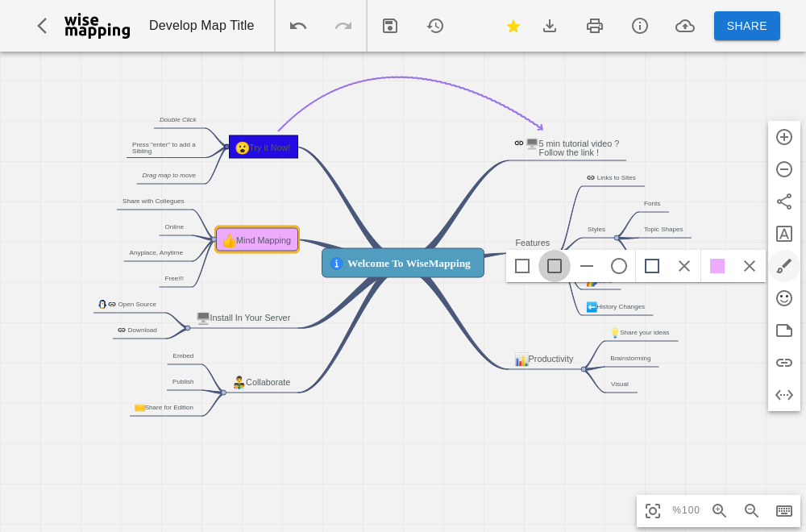
Task: Select the Share your ideas subtopic
Action: pos(640,333)
